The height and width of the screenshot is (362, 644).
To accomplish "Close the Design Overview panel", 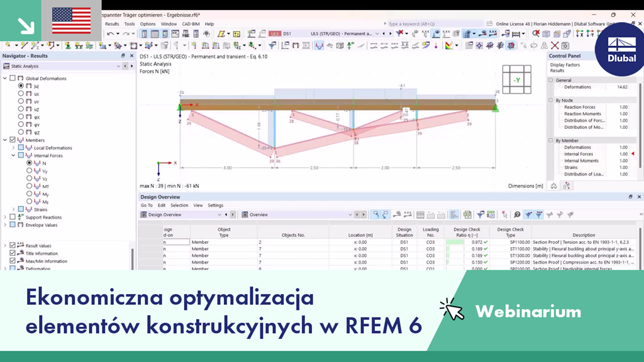I will (x=639, y=197).
